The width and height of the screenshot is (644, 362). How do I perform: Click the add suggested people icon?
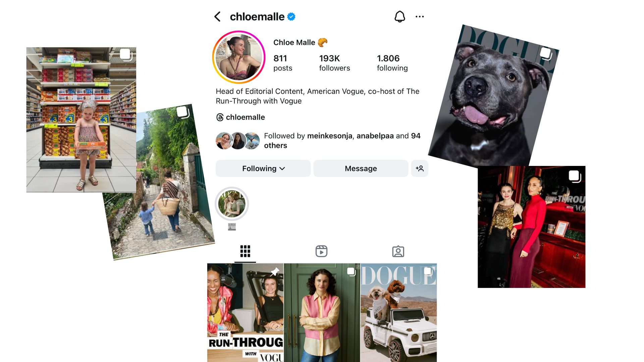coord(420,168)
